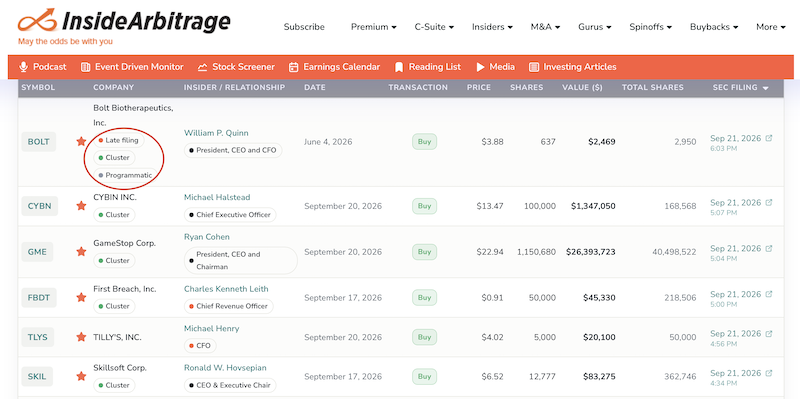The width and height of the screenshot is (800, 399).
Task: Click Buy badge in GME row
Action: click(424, 252)
